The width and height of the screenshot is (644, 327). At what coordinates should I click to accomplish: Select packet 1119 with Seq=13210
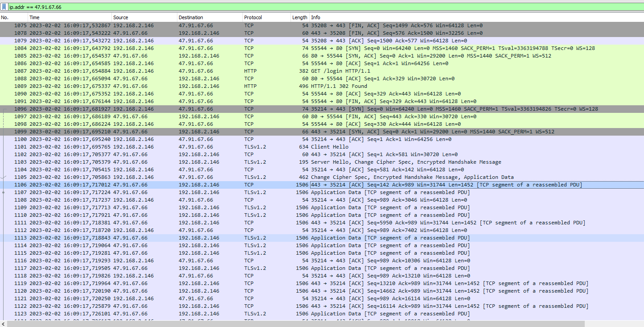pos(322,283)
